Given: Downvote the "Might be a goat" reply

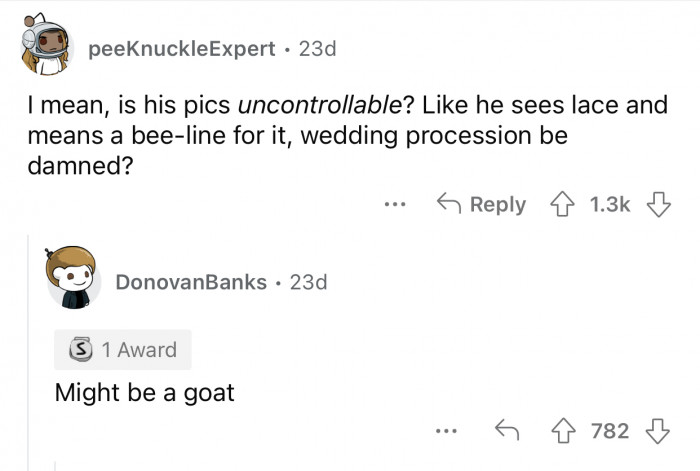Looking at the screenshot, I should coord(657,431).
